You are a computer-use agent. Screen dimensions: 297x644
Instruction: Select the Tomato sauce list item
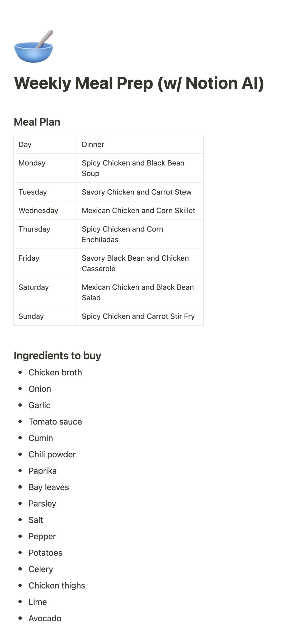[55, 422]
